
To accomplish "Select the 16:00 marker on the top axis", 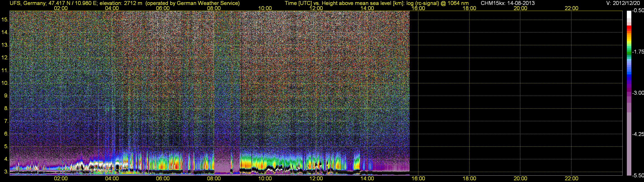I will coord(418,8).
